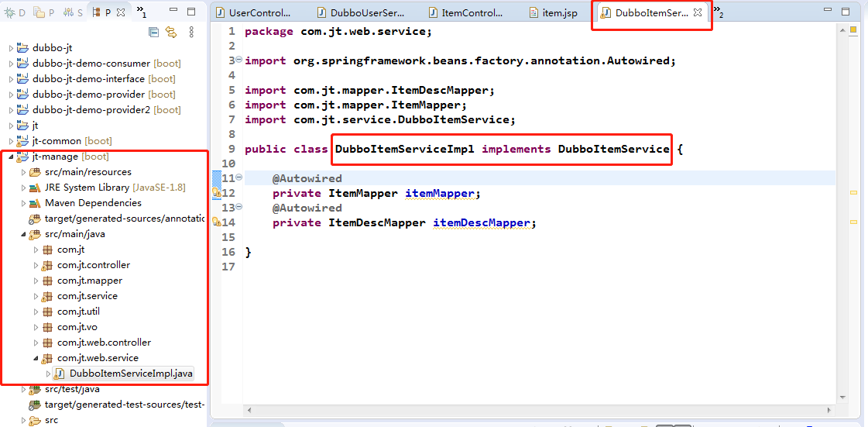Open the item.jsp editor tab
Screen dimensions: 868x427
tap(553, 12)
